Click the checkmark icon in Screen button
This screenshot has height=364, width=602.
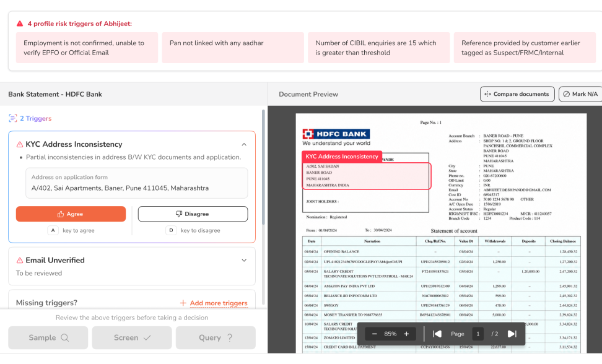coord(147,337)
